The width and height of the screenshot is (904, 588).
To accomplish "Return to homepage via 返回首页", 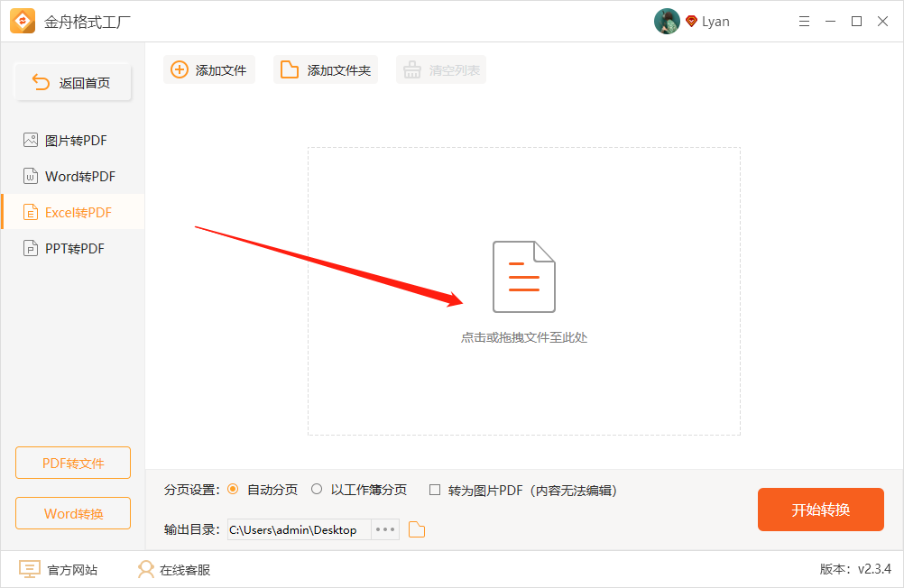I will (x=72, y=81).
